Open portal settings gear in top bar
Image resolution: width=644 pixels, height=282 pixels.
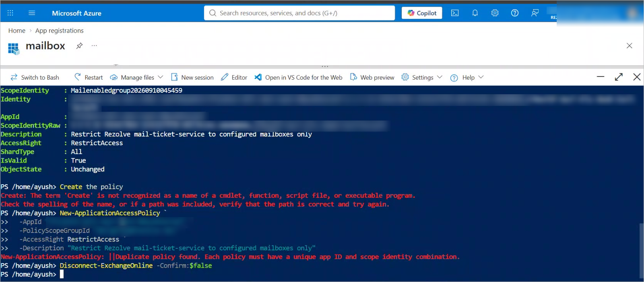click(495, 13)
